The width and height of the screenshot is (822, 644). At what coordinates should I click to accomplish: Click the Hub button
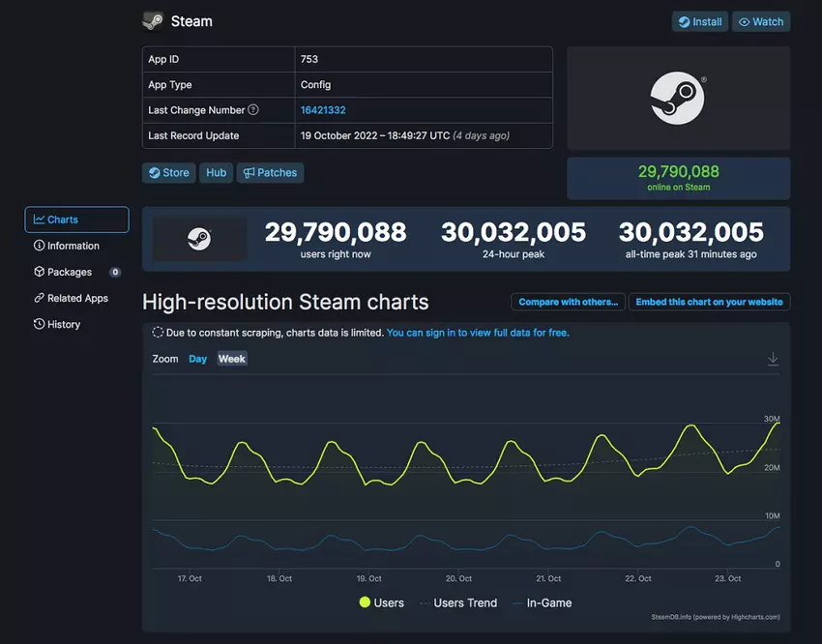click(217, 173)
